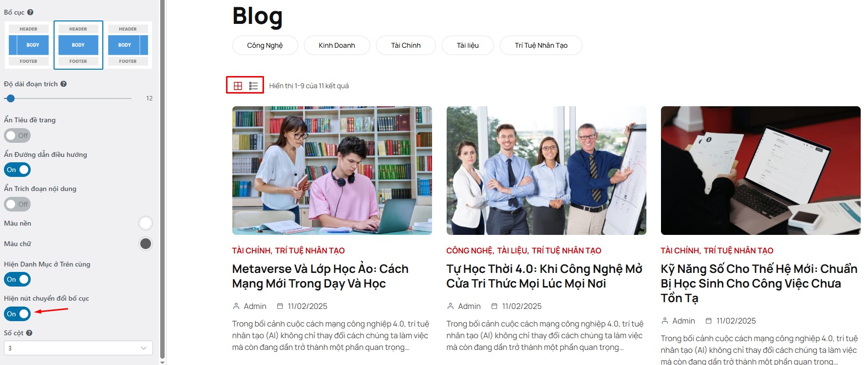Viewport: 868px width, 365px height.
Task: Disable Ẩn Đường dẫn điều hướng switch
Action: pos(18,170)
